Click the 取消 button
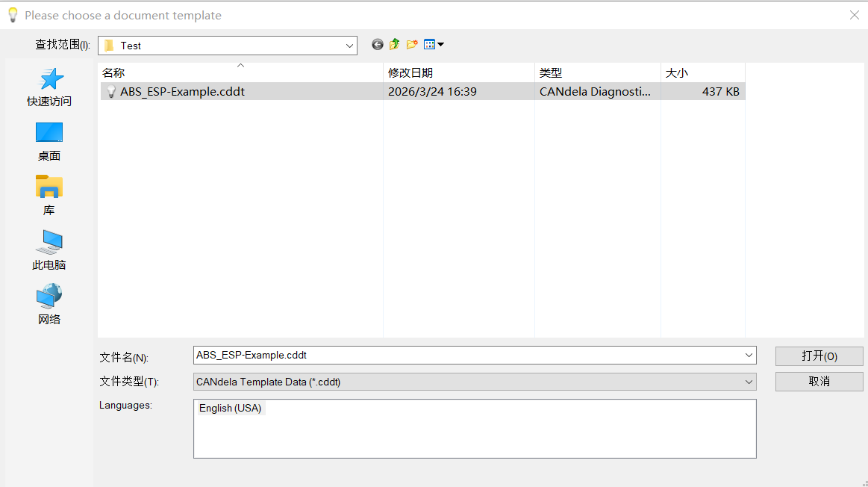The width and height of the screenshot is (868, 487). tap(819, 382)
